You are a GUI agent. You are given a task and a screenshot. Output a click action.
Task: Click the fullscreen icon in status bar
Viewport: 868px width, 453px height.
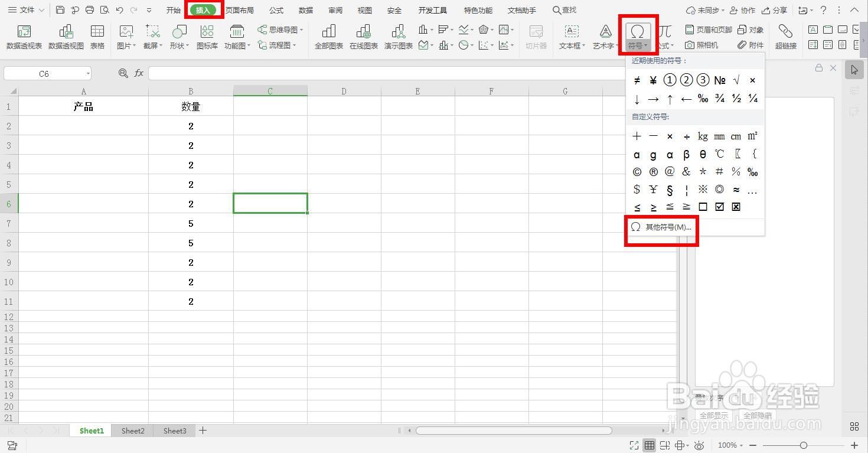634,445
